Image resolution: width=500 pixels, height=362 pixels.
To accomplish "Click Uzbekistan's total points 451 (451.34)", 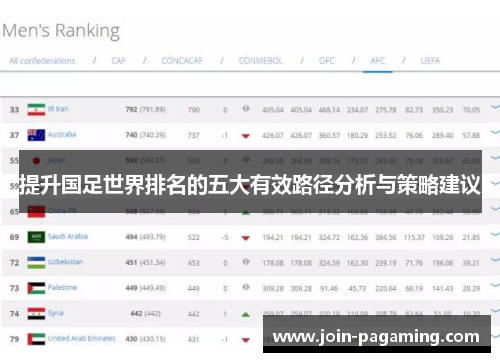I will coord(145,262).
